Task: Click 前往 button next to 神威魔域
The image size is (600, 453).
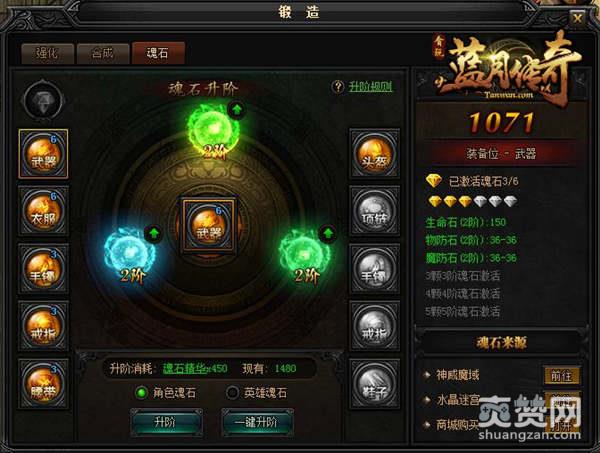Action: click(x=561, y=375)
